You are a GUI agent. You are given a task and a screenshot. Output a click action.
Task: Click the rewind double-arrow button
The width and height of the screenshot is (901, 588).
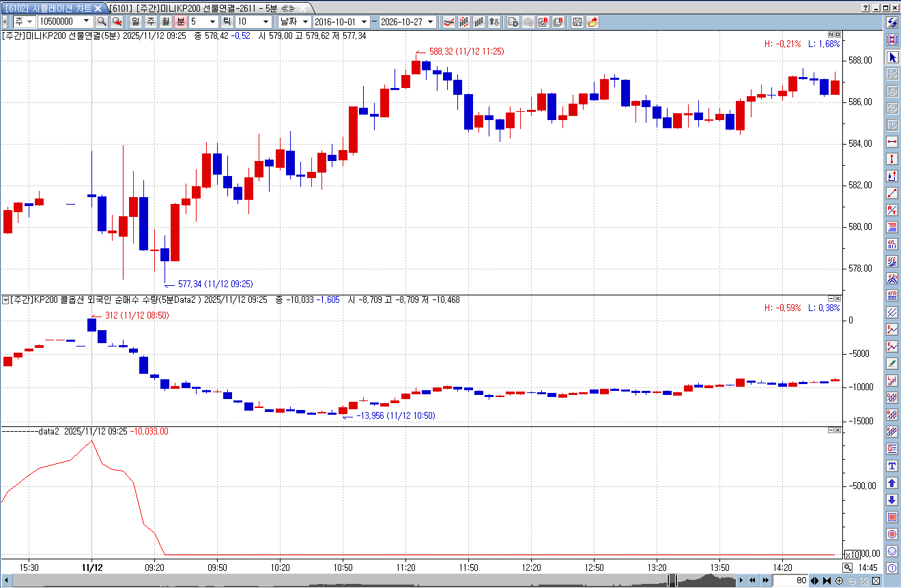click(x=753, y=580)
